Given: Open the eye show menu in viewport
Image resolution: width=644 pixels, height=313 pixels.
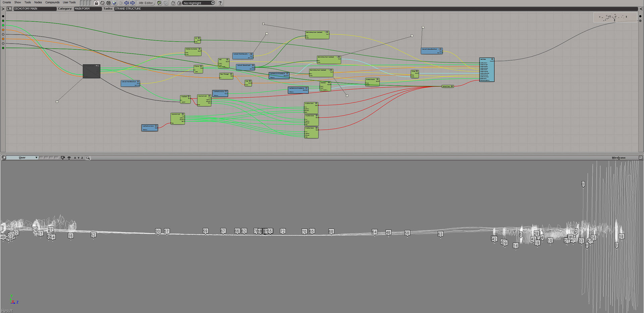Looking at the screenshot, I should (69, 158).
